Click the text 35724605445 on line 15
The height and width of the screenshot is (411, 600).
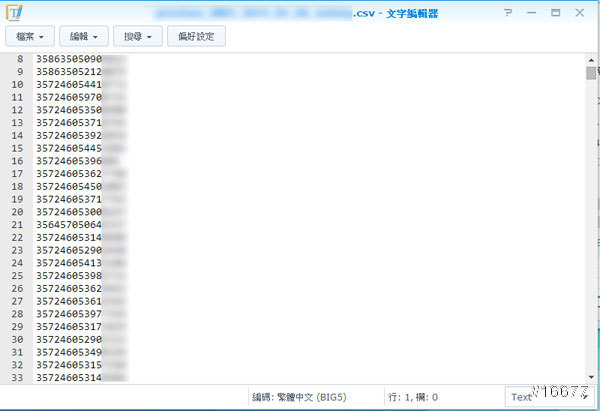pyautogui.click(x=69, y=148)
